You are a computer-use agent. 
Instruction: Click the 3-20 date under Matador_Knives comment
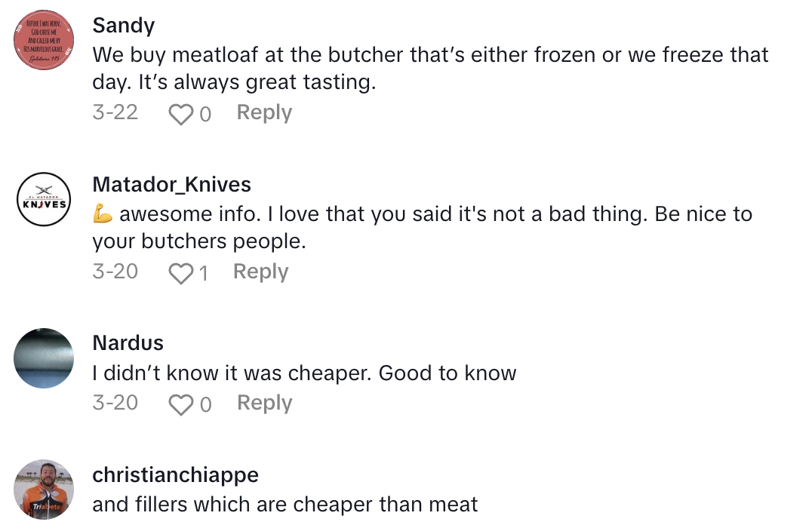(115, 272)
